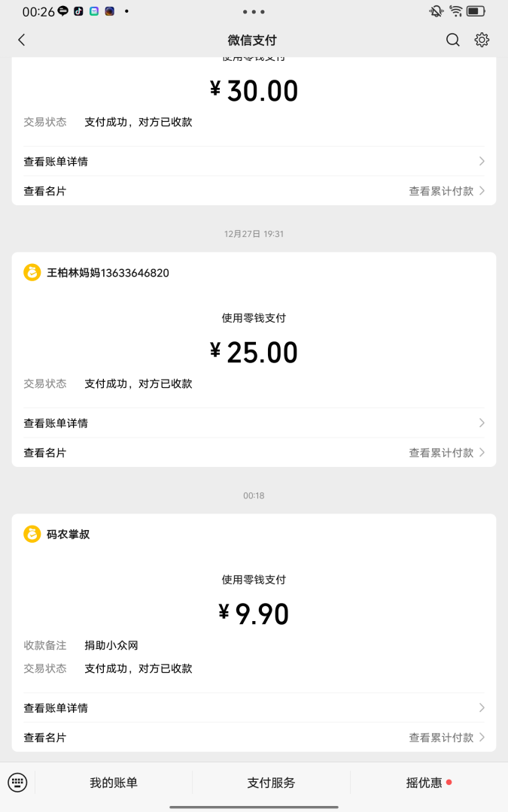The image size is (508, 812).
Task: Tap 查看累计付款 under the ¥30.00 payment
Action: [440, 190]
